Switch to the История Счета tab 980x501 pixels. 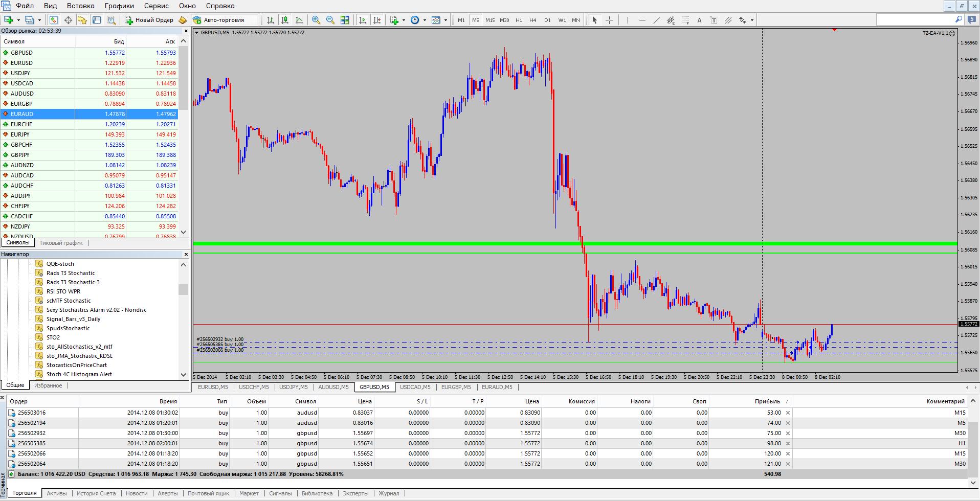[96, 493]
